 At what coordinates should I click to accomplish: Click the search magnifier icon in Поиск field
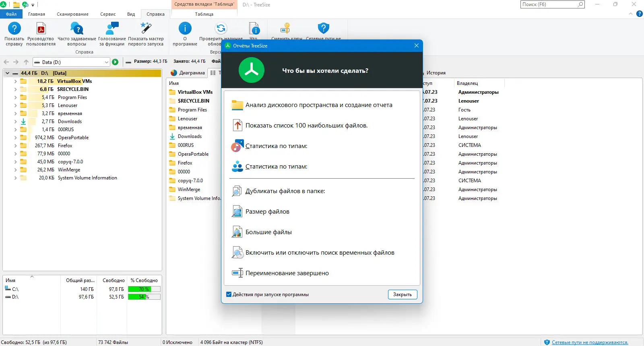click(x=580, y=4)
